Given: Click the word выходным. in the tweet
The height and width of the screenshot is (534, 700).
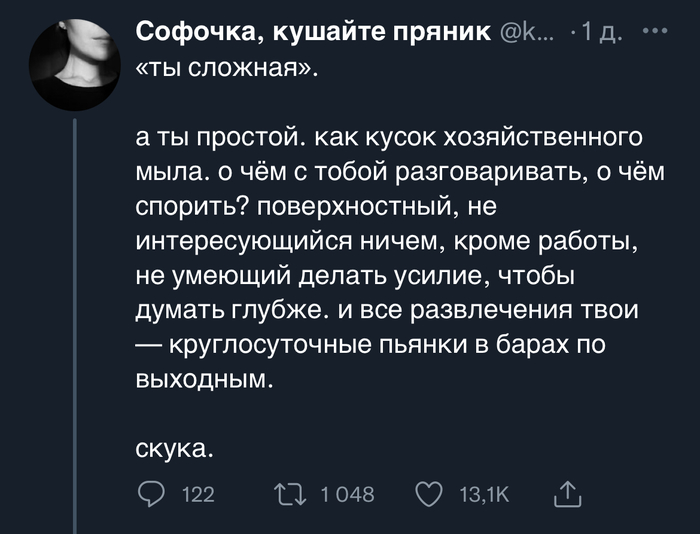Looking at the screenshot, I should click(203, 379).
